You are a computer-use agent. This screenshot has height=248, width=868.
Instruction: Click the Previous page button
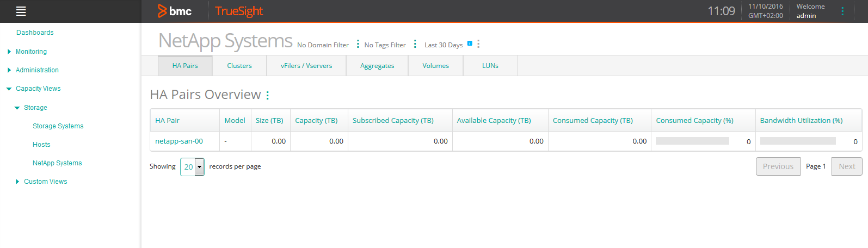click(778, 166)
